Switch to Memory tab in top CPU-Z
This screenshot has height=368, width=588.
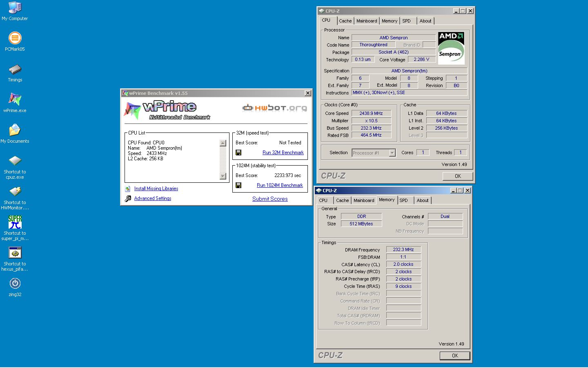390,21
